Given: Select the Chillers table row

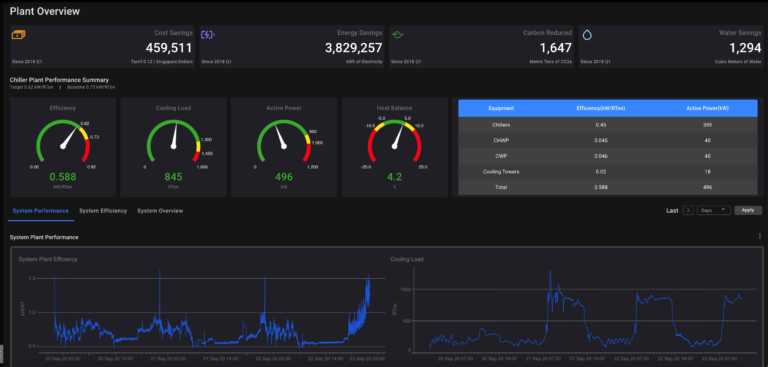Looking at the screenshot, I should [608, 125].
